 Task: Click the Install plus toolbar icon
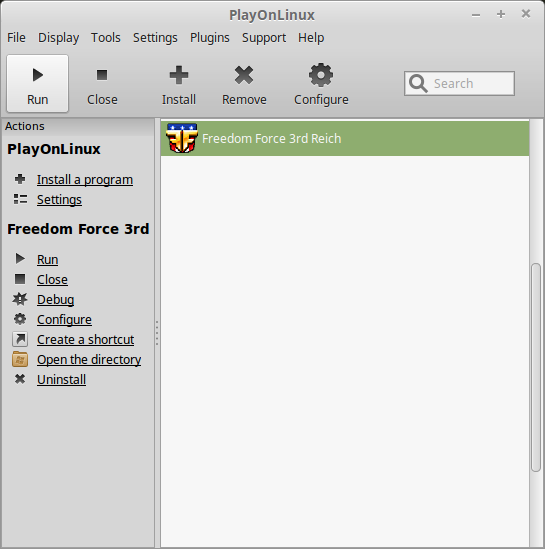(x=179, y=75)
